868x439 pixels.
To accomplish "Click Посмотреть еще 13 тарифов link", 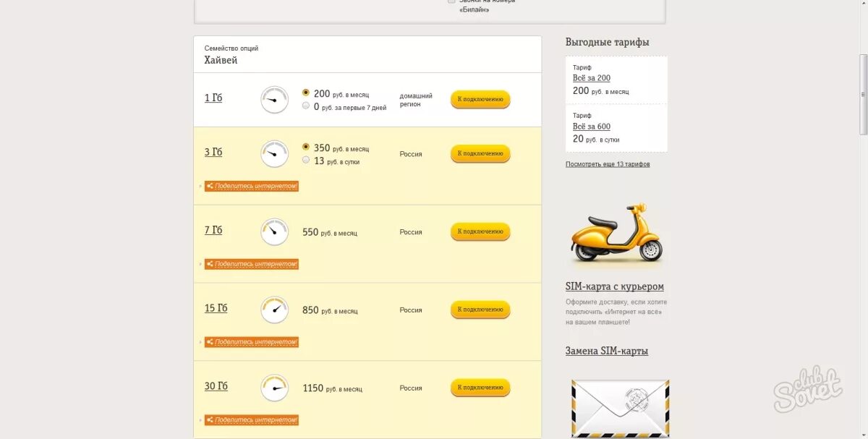I will point(608,164).
